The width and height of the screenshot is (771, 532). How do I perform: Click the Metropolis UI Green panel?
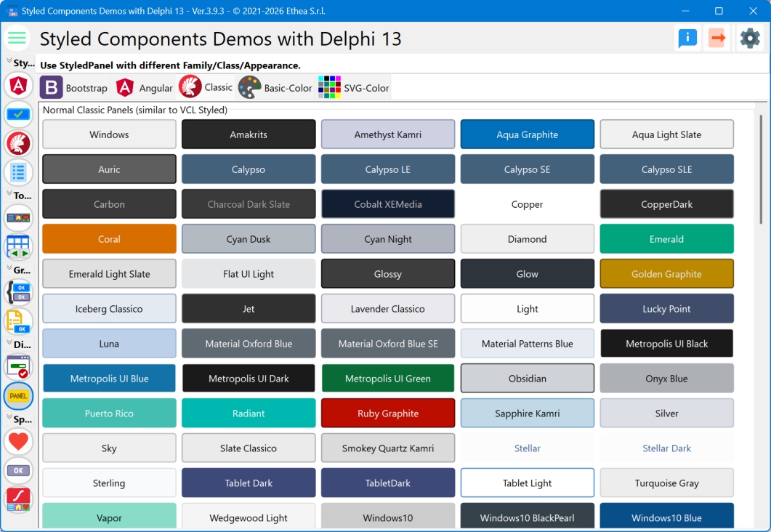(388, 378)
